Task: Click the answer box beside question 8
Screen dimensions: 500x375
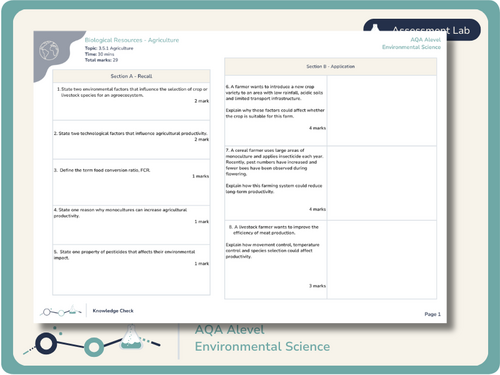Action: pyautogui.click(x=382, y=259)
